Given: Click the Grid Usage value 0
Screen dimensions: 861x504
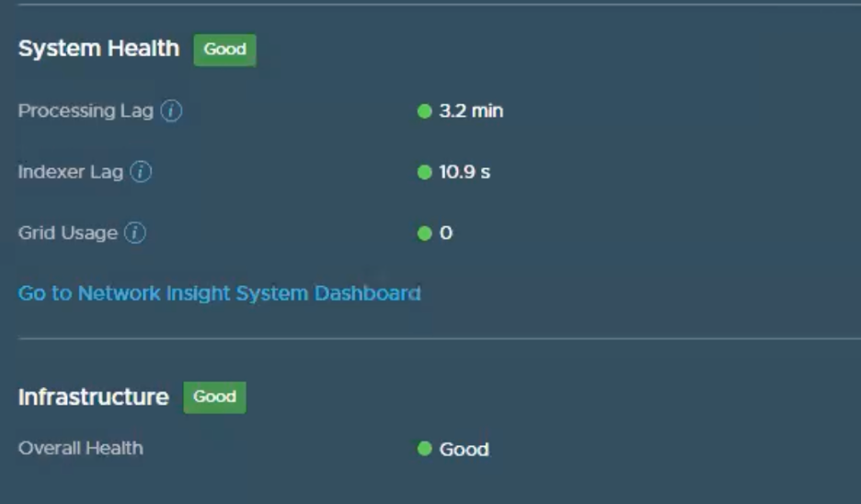Looking at the screenshot, I should (446, 234).
